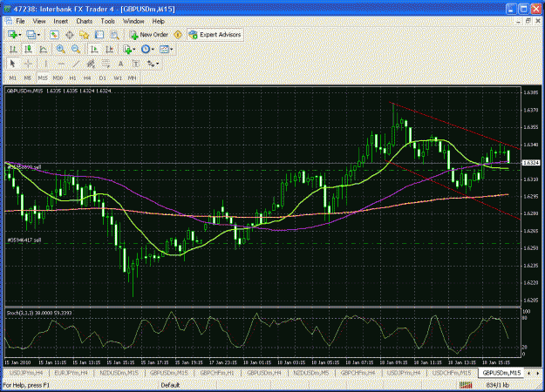
Task: Toggle the Auto Scroll chart option
Action: 94,50
